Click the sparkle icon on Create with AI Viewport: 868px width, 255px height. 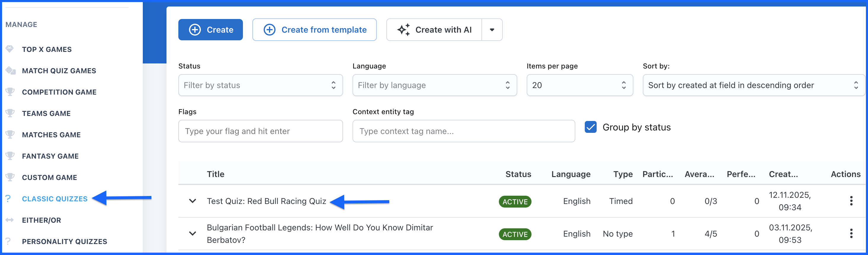pos(403,30)
